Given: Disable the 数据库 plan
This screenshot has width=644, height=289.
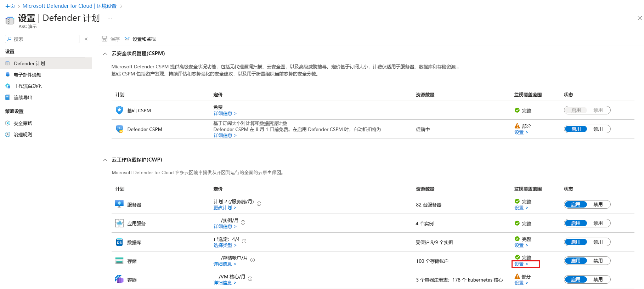Looking at the screenshot, I should tap(598, 242).
